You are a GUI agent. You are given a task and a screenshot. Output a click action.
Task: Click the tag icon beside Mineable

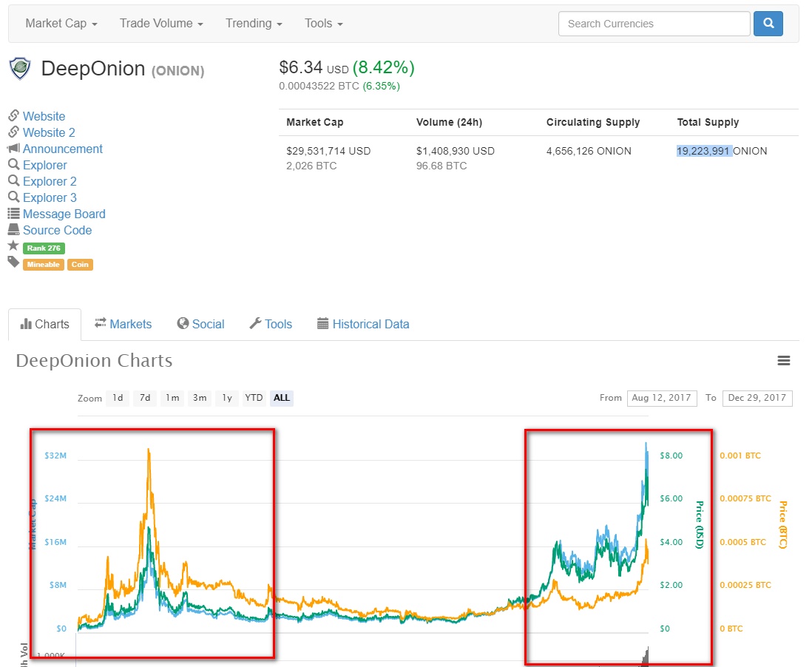coord(13,262)
